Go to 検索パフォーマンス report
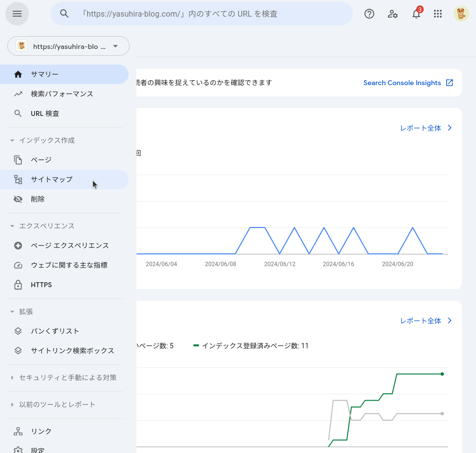The width and height of the screenshot is (476, 453). click(x=62, y=94)
